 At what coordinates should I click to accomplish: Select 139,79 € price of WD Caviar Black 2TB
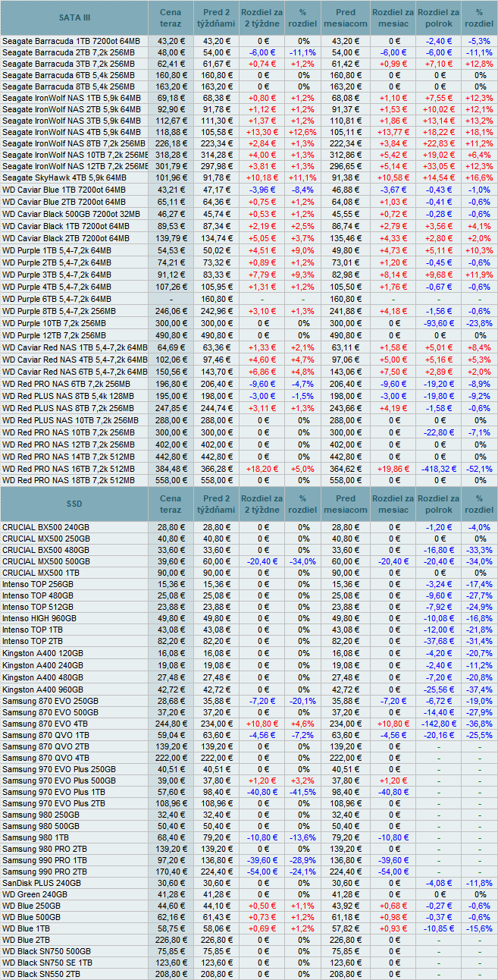[171, 238]
